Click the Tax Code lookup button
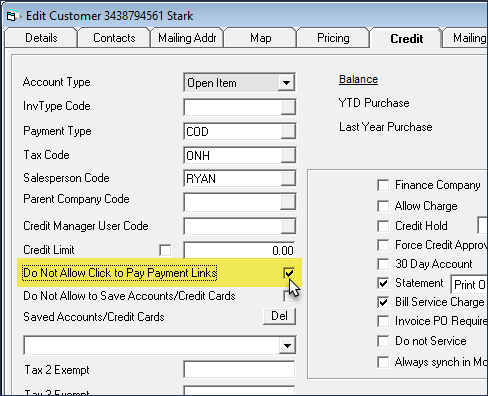 (288, 155)
